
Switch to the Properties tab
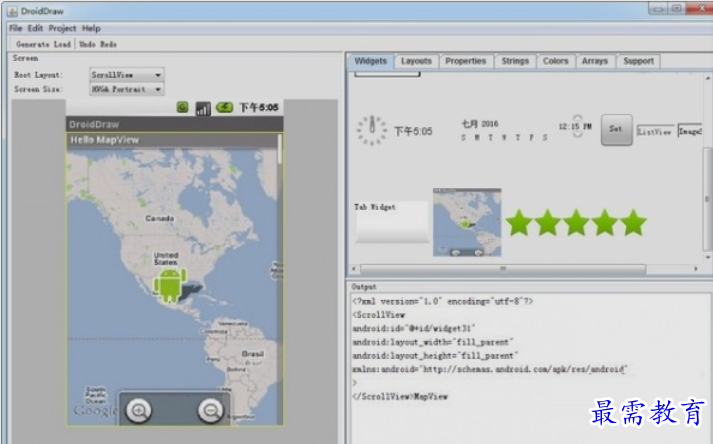[466, 61]
